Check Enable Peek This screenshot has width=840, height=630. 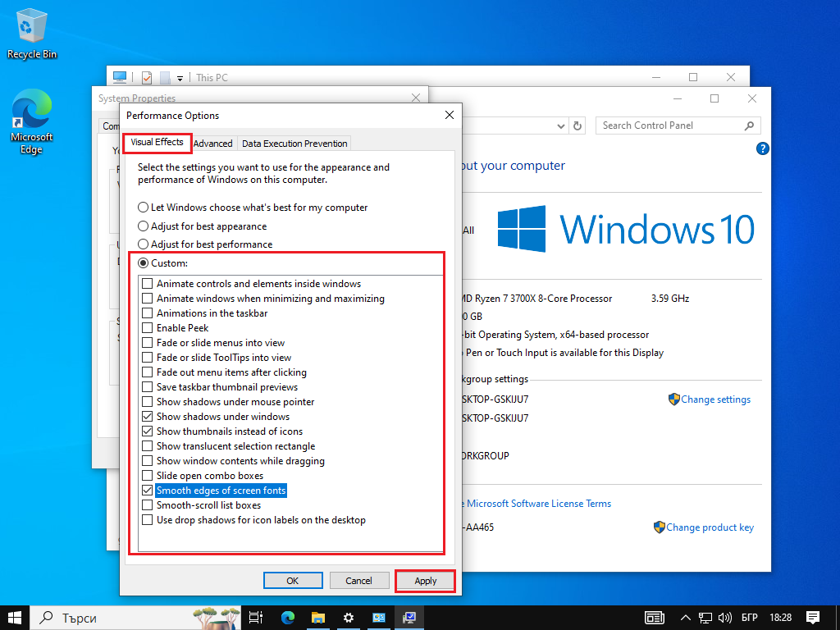[148, 328]
